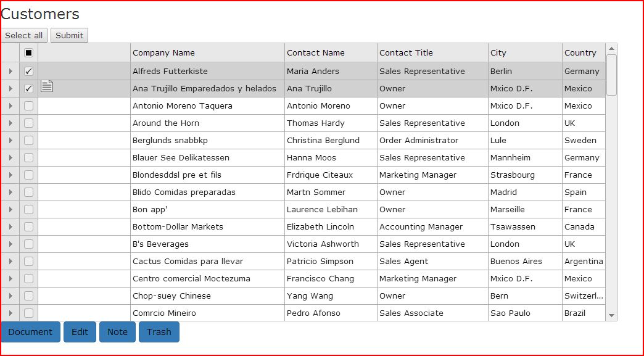Click document icon in Ana Trujillo row
The height and width of the screenshot is (356, 644).
pyautogui.click(x=47, y=86)
